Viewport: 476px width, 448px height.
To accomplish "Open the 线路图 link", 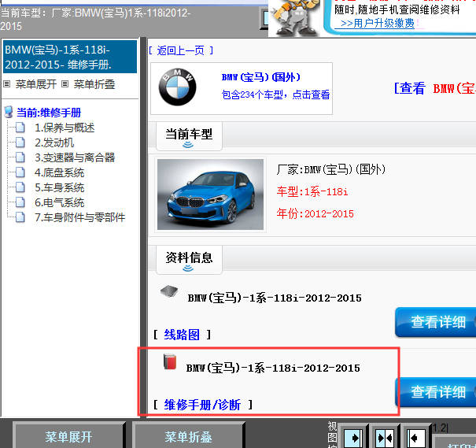I will 182,335.
